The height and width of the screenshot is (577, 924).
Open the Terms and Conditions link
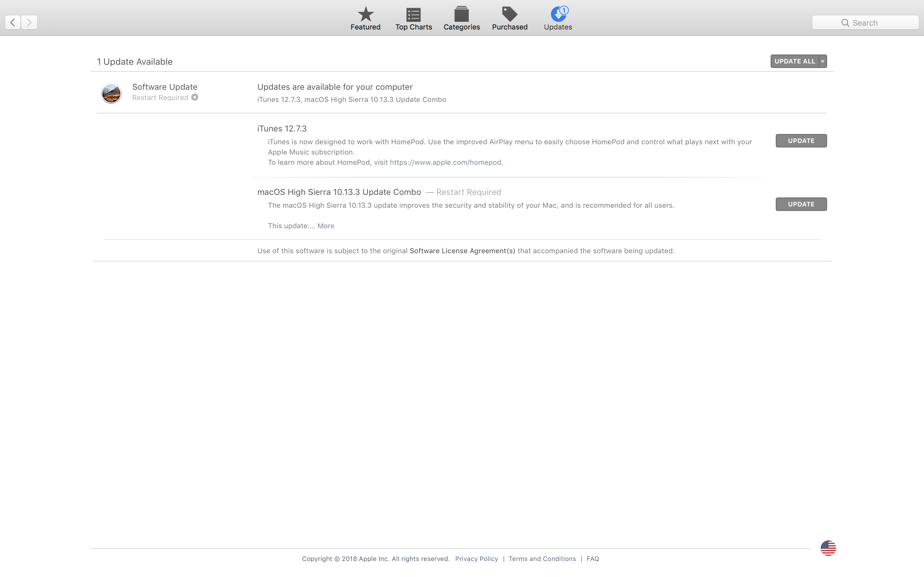point(542,559)
